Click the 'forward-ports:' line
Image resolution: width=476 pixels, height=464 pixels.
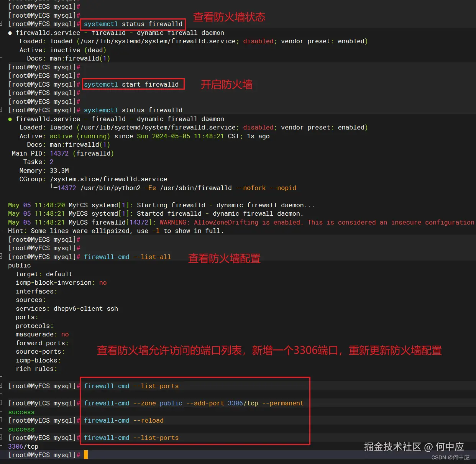42,343
